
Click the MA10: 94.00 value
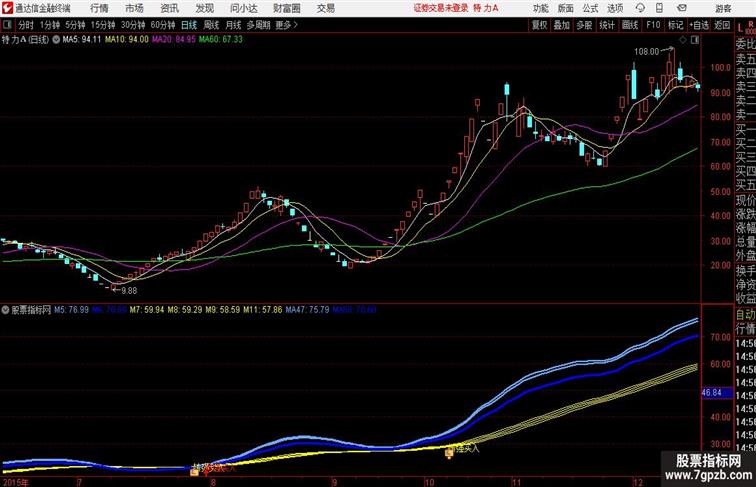[127, 40]
